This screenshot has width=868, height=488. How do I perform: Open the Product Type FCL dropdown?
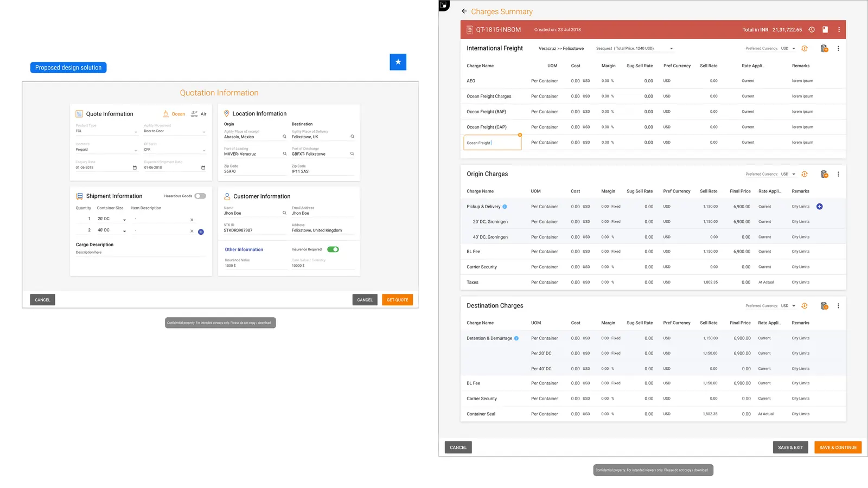pyautogui.click(x=107, y=131)
